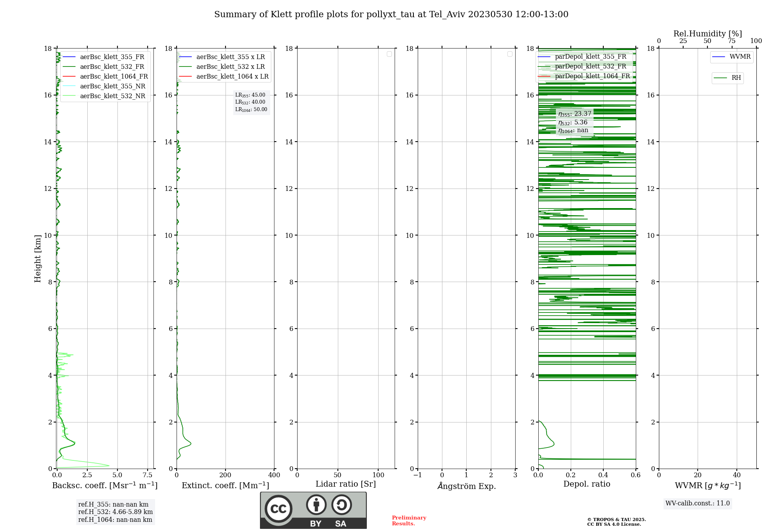Click the 'ref.H_532: 4.66-5.89 km' line
The height and width of the screenshot is (532, 783).
click(x=115, y=512)
